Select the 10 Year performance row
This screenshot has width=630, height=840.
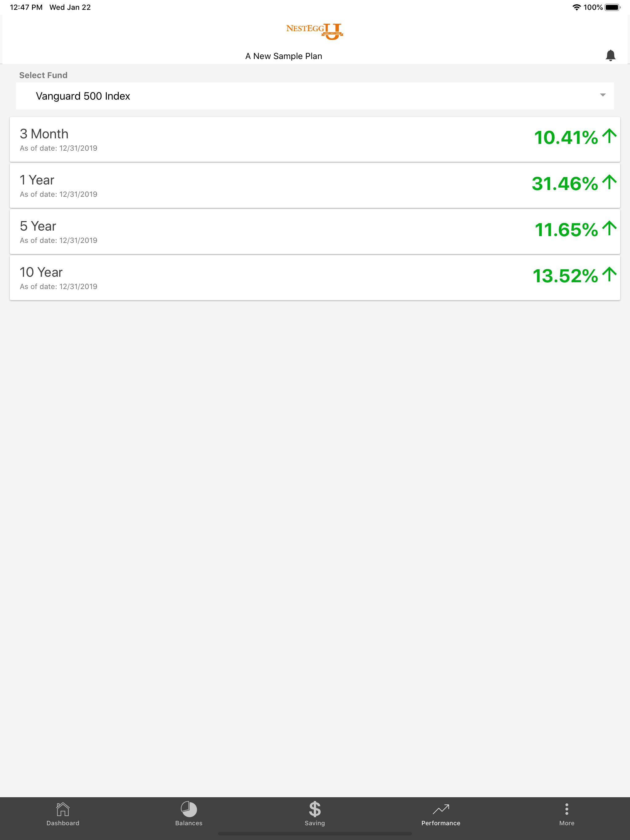(x=315, y=278)
